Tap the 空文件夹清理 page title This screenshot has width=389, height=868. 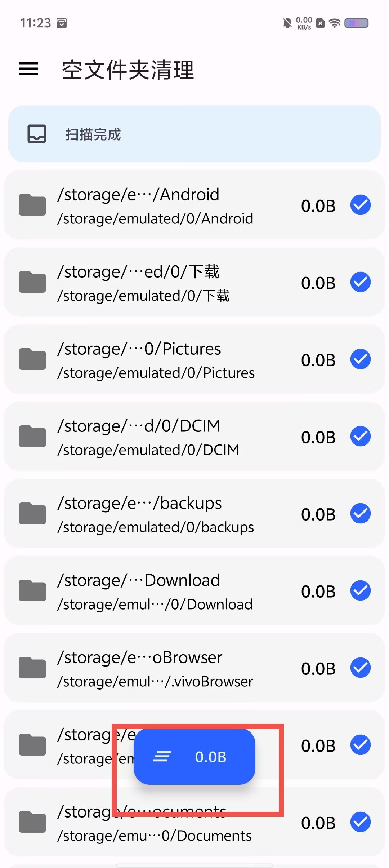click(128, 70)
